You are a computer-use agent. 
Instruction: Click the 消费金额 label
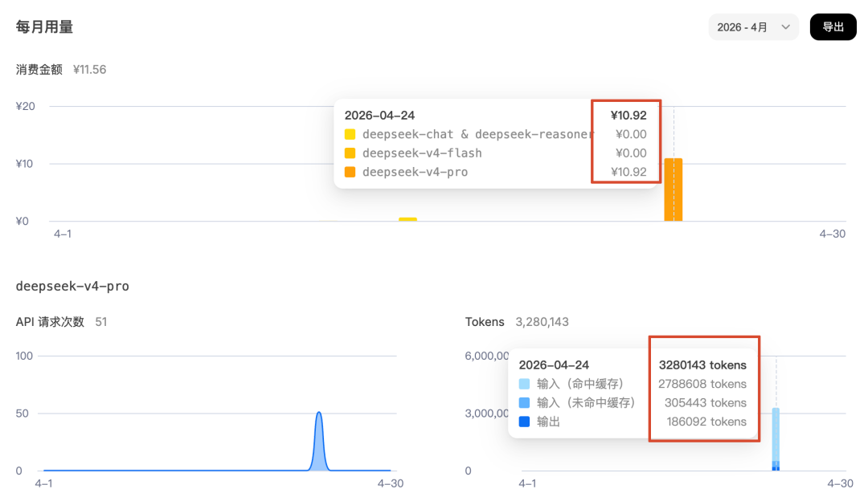click(39, 70)
